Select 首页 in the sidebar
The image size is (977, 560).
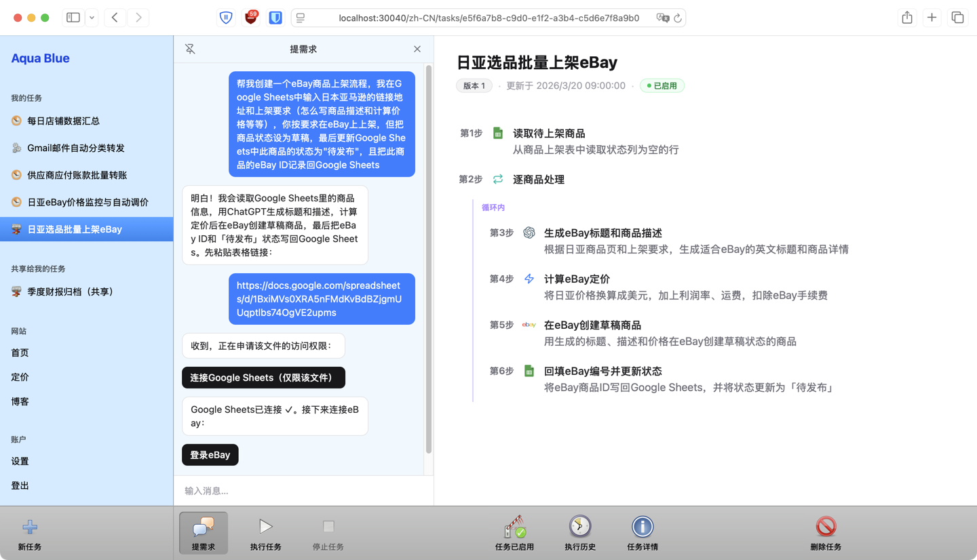pos(20,353)
